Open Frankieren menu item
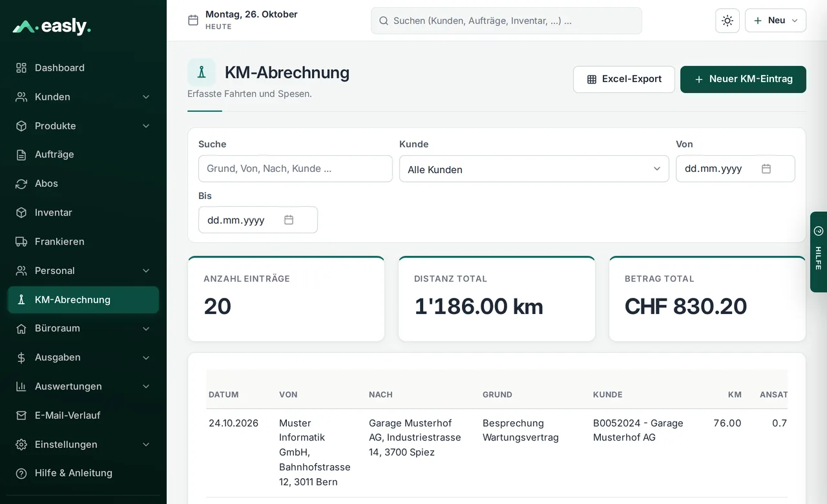The image size is (827, 504). pos(83,242)
